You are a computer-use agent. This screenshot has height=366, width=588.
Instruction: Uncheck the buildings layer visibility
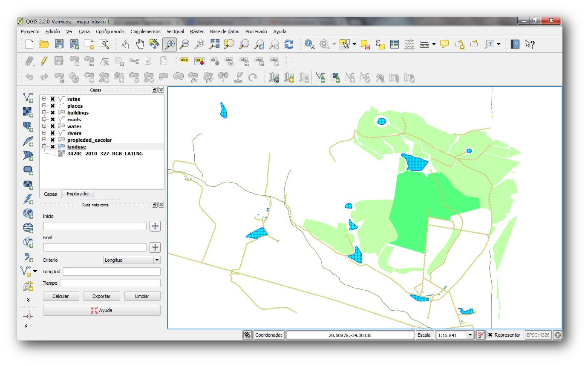[52, 113]
